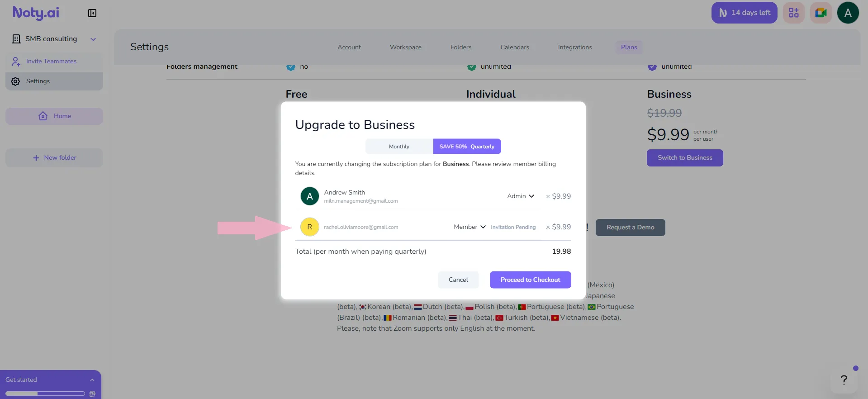Collapse the sidebar panel icon

(92, 13)
